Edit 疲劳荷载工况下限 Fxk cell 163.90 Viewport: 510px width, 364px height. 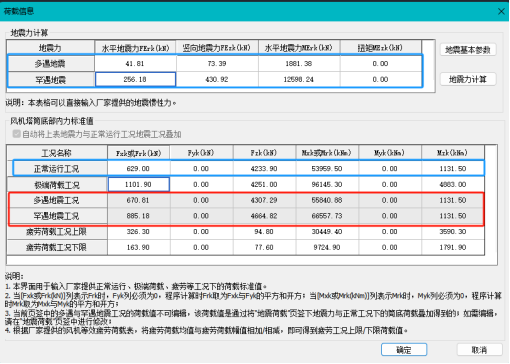coord(138,247)
